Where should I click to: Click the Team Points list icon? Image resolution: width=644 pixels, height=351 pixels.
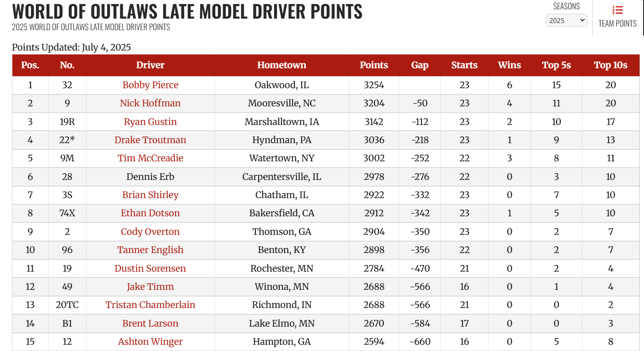point(617,10)
